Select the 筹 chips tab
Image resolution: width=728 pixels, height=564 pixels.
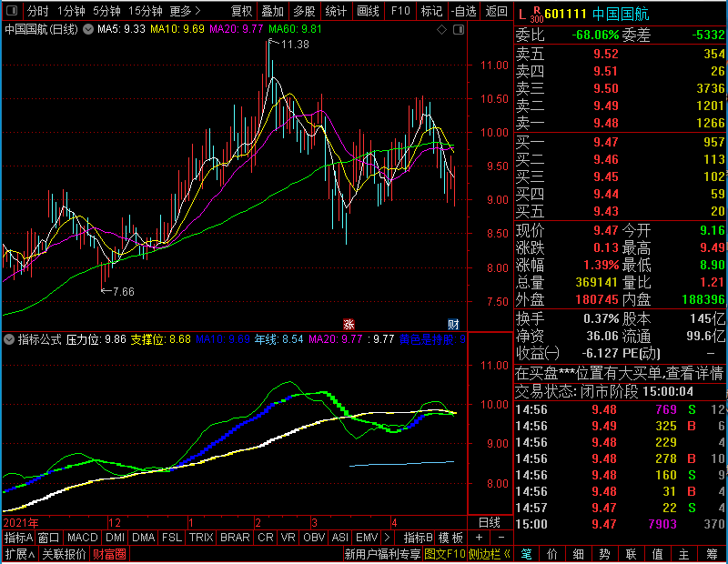click(712, 554)
